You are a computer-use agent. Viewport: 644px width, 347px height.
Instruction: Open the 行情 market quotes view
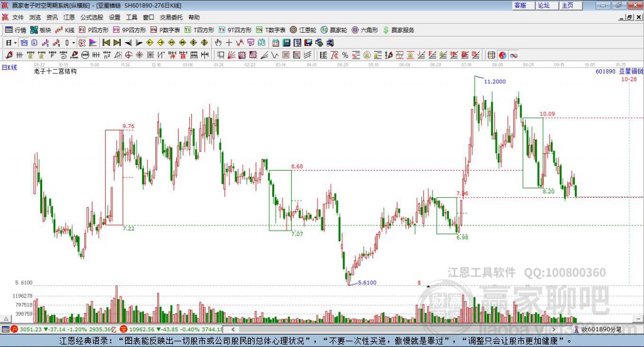coord(15,30)
